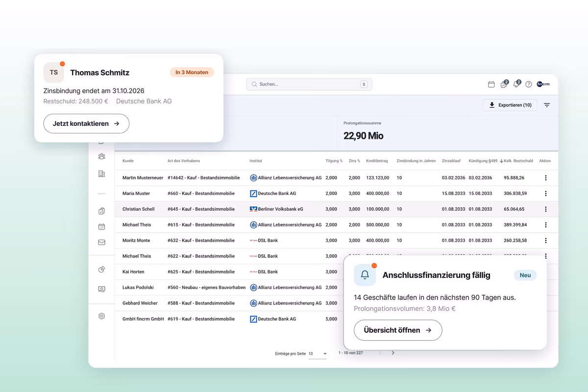This screenshot has height=392, width=588.
Task: Sort by Zins % column header
Action: click(x=354, y=161)
